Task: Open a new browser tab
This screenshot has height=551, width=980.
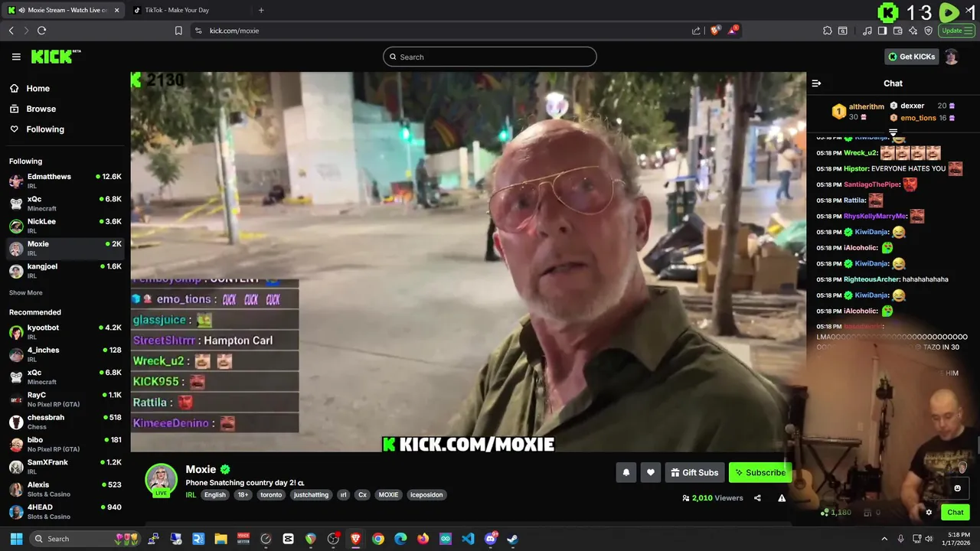Action: point(261,10)
